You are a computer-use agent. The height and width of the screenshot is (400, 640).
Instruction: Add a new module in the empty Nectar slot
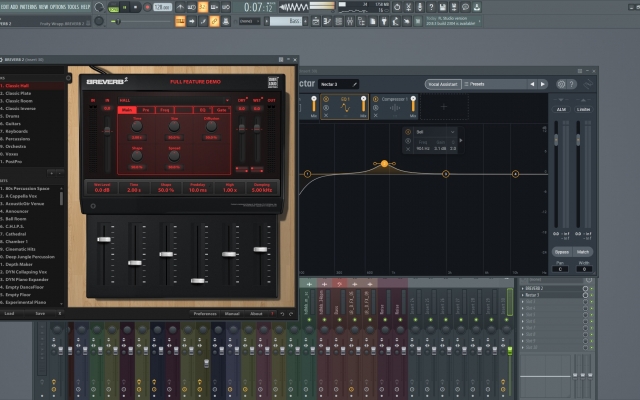444,107
